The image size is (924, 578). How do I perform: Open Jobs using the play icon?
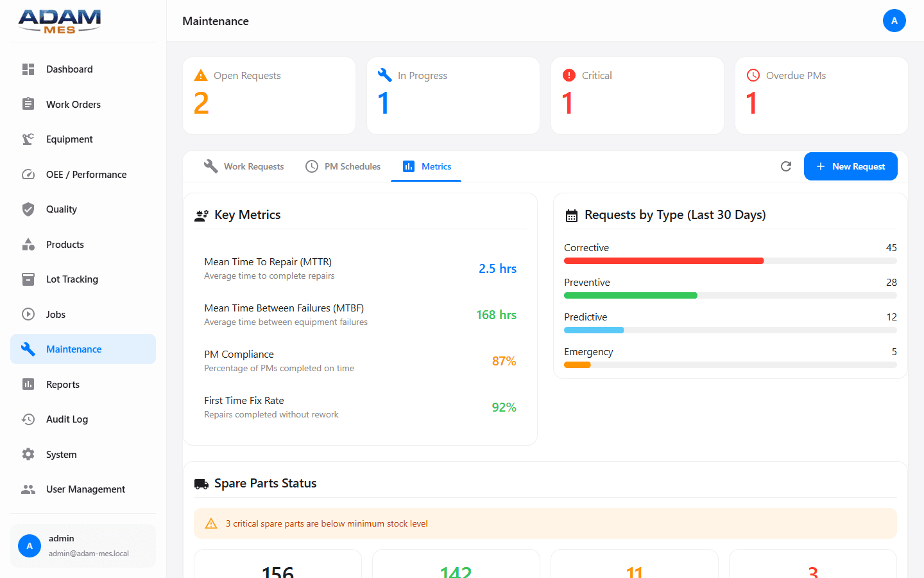click(28, 314)
